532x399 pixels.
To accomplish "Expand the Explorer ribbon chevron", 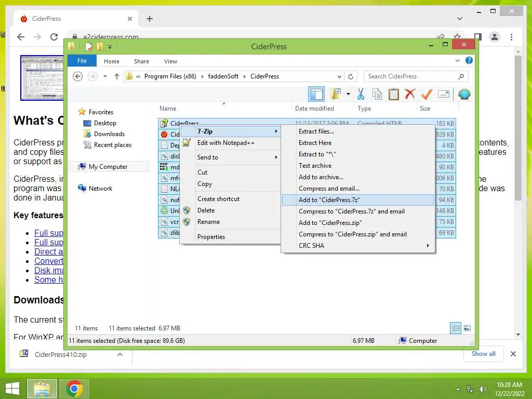I will [x=457, y=60].
